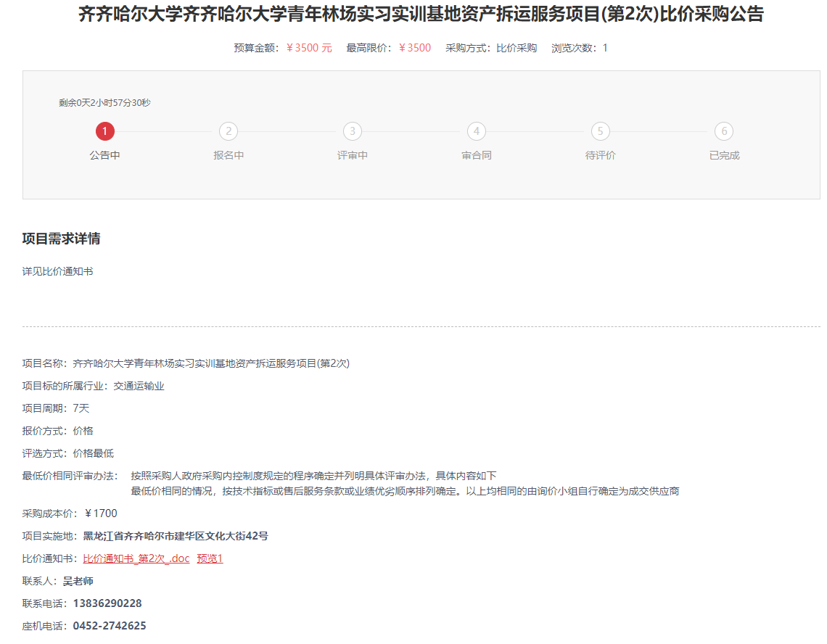The height and width of the screenshot is (644, 827).
Task: Click the 已完成 stage label
Action: (724, 155)
